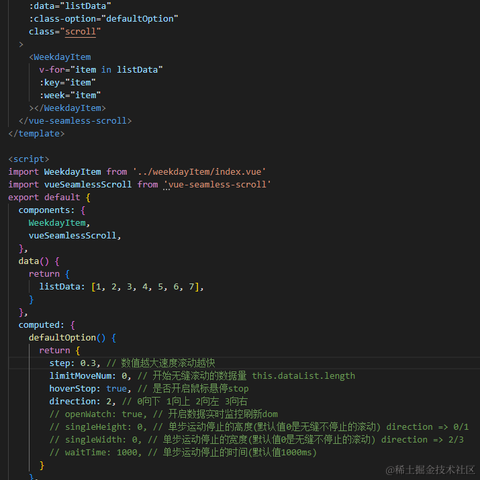Viewport: 480px width, 480px height.
Task: Click the '../weekdayItem/index.vue' import path string
Action: (199, 172)
